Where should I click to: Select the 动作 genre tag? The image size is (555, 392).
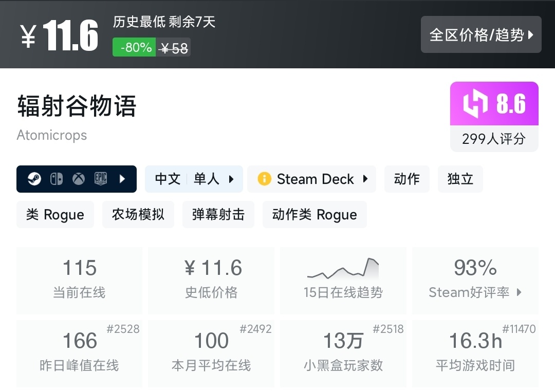click(406, 179)
